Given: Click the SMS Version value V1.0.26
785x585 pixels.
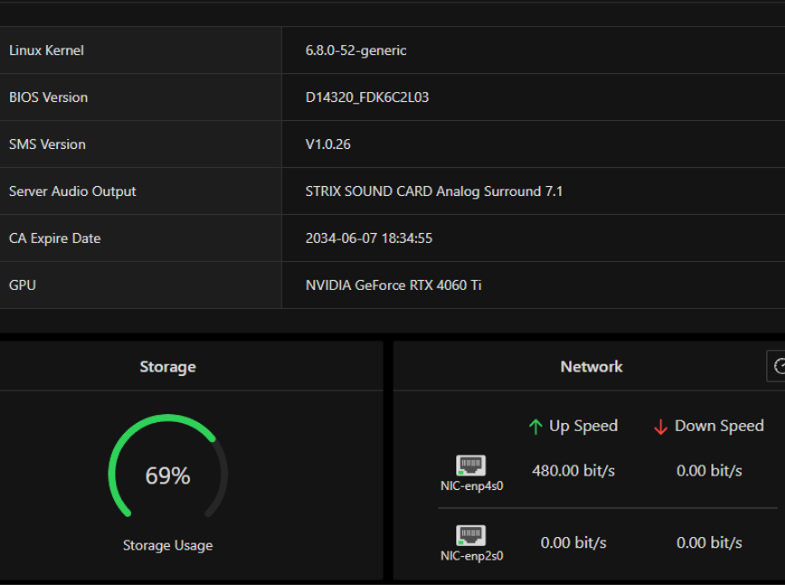Looking at the screenshot, I should 328,144.
